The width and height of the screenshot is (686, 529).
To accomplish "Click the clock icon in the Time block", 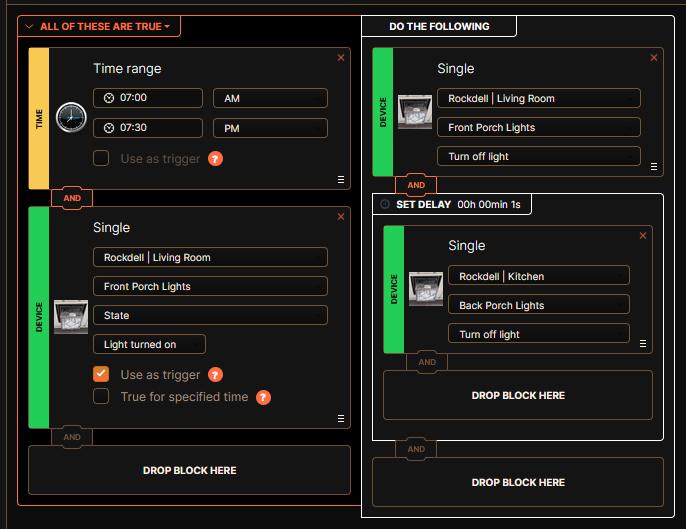I will pyautogui.click(x=71, y=117).
